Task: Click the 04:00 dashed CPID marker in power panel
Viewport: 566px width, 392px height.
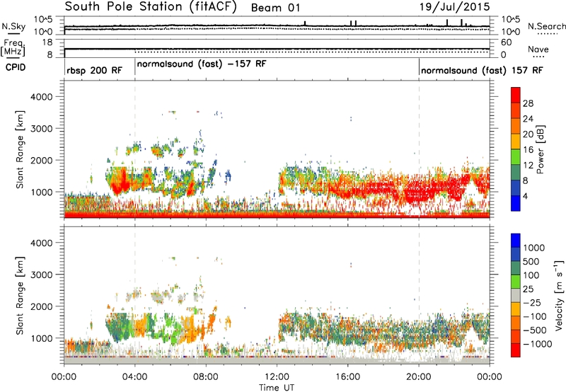Action: click(135, 149)
